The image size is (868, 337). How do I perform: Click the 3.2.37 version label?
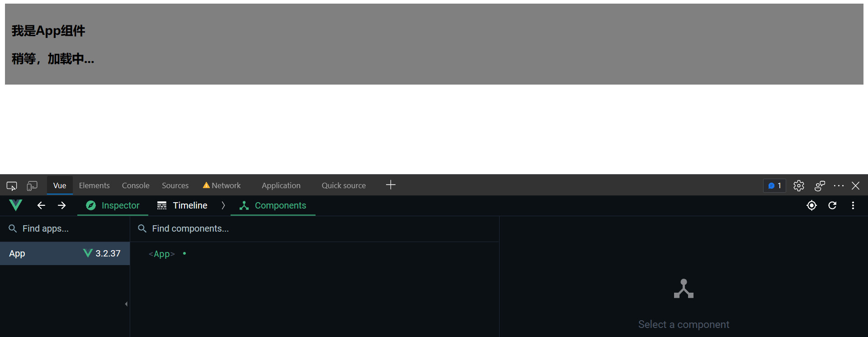[108, 253]
